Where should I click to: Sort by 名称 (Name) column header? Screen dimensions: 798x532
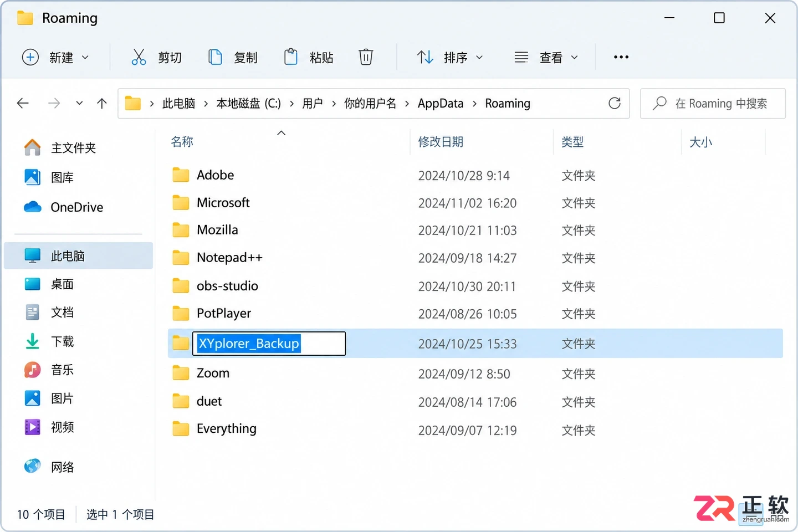tap(182, 142)
